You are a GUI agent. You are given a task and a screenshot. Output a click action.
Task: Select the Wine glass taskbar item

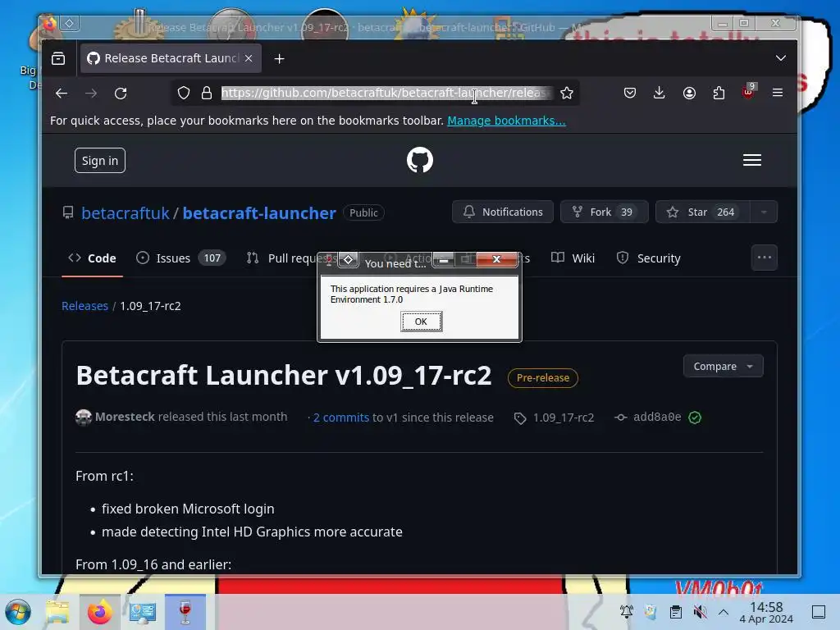click(x=185, y=612)
